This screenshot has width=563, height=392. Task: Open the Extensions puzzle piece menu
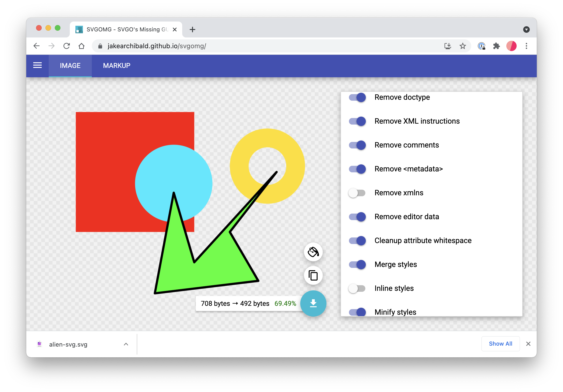[496, 46]
